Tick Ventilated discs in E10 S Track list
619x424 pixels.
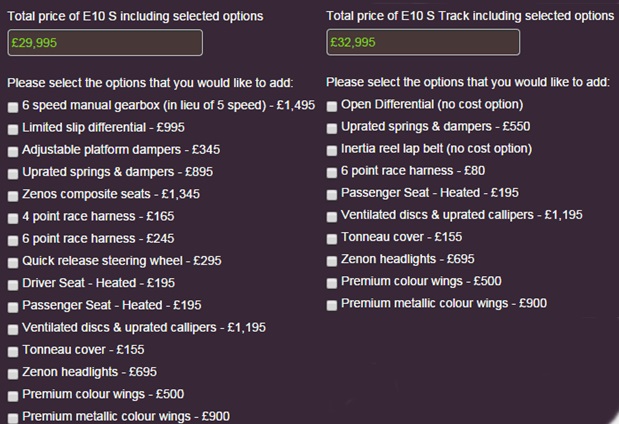tap(331, 215)
